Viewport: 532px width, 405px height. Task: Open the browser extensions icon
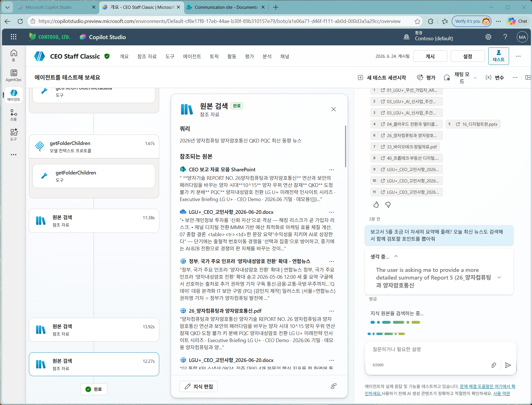coord(431,21)
